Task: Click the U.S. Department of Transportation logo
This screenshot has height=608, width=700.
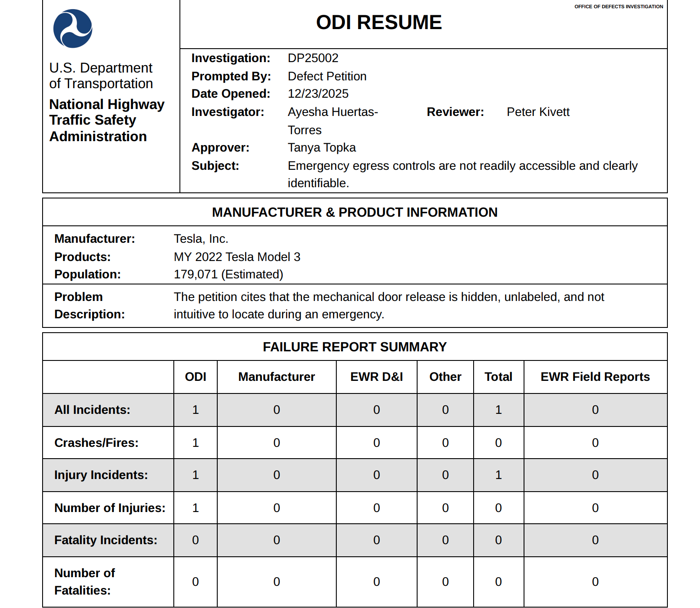Action: click(x=73, y=29)
